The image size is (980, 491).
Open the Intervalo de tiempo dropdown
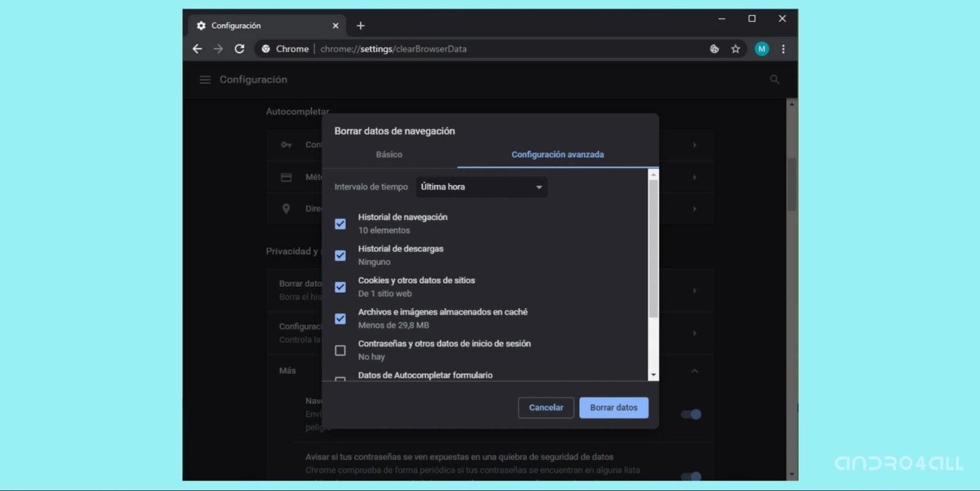click(481, 187)
